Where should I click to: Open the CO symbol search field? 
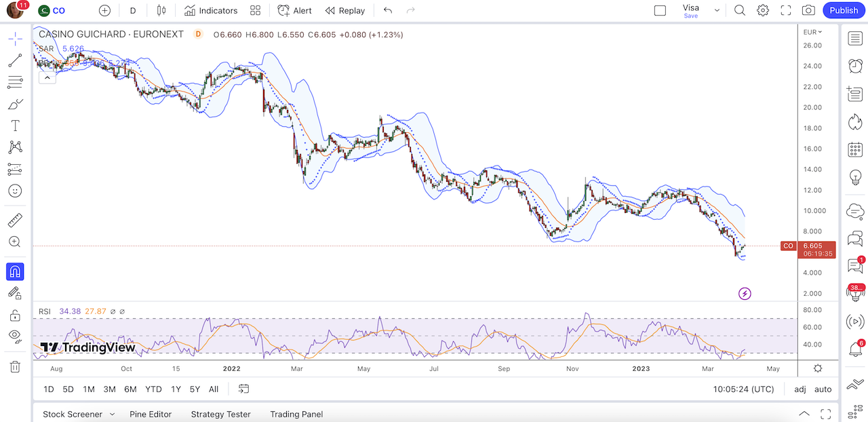tap(52, 10)
